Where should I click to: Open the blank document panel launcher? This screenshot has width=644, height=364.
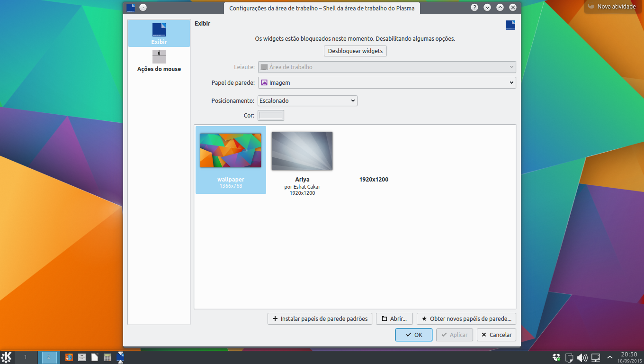coord(95,357)
